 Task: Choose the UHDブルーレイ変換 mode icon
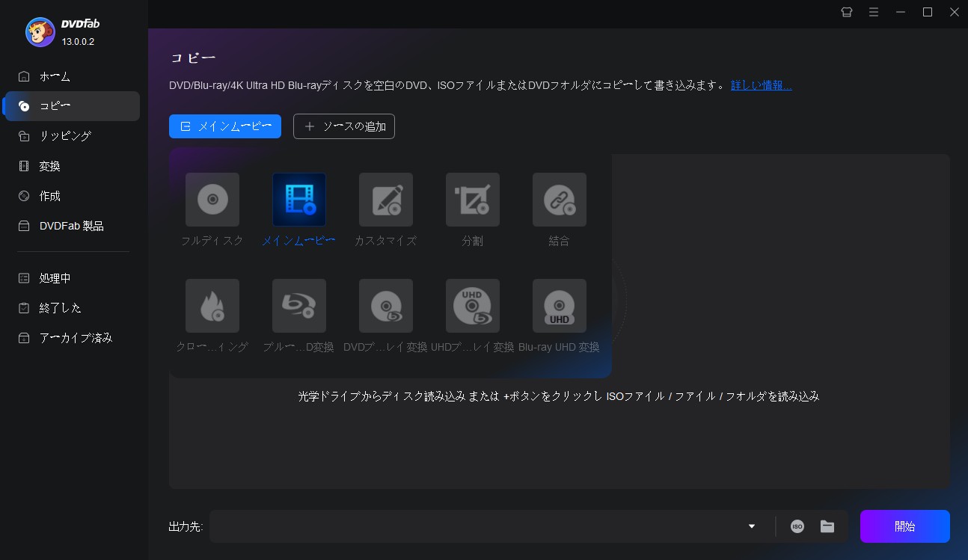pos(473,306)
